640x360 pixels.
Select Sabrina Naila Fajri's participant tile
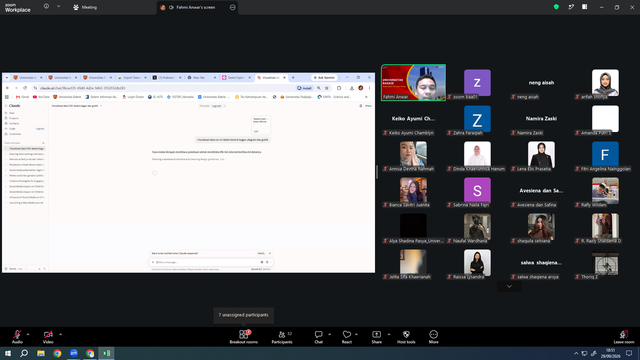click(x=477, y=190)
